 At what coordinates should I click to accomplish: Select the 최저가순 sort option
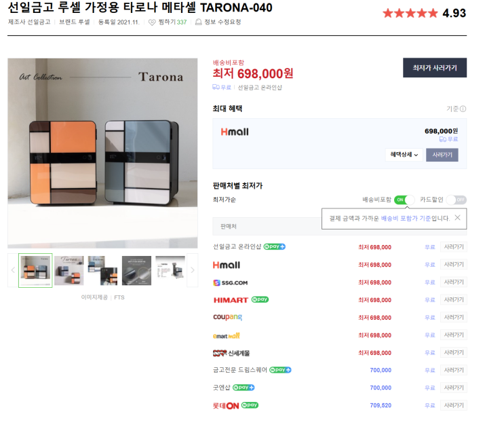225,200
